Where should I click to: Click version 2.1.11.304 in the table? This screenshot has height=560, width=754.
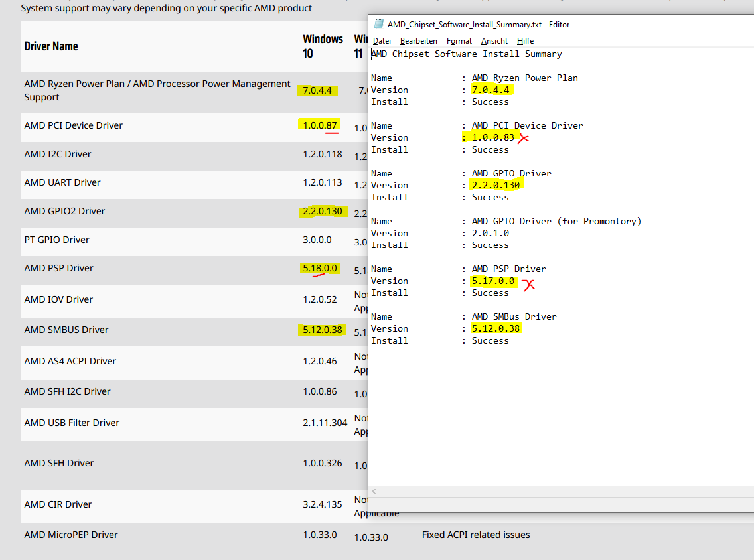pos(325,423)
